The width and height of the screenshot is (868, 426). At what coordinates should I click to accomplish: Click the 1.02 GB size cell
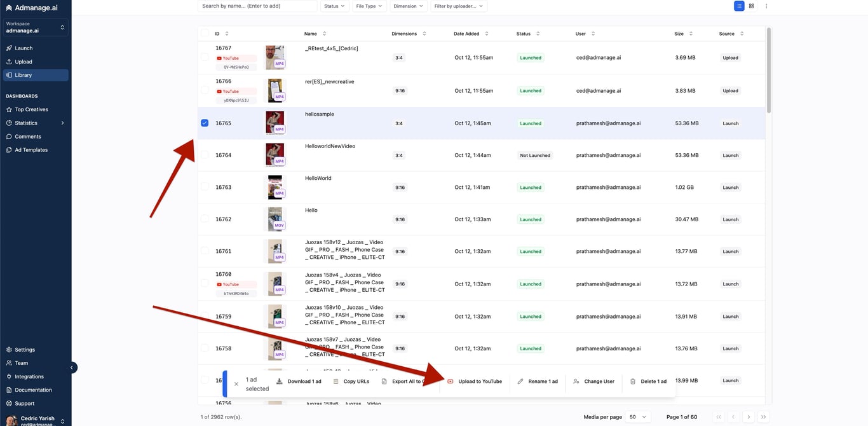click(685, 188)
